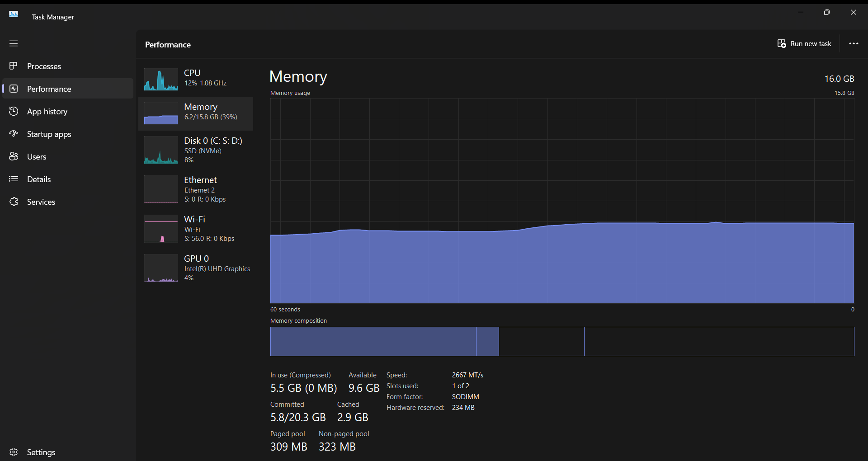Click the Users people icon
The height and width of the screenshot is (461, 868).
(x=14, y=156)
